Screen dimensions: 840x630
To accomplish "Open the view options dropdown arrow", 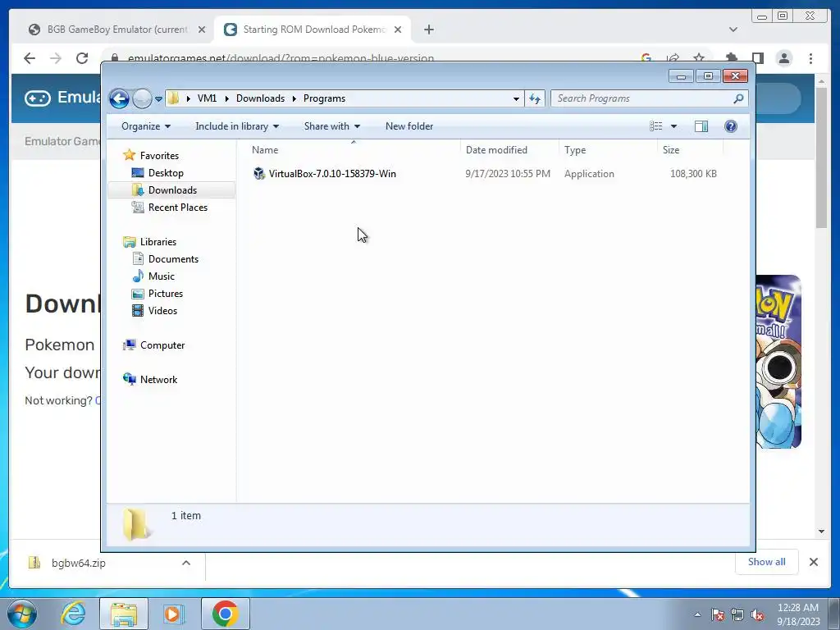I will (x=674, y=126).
